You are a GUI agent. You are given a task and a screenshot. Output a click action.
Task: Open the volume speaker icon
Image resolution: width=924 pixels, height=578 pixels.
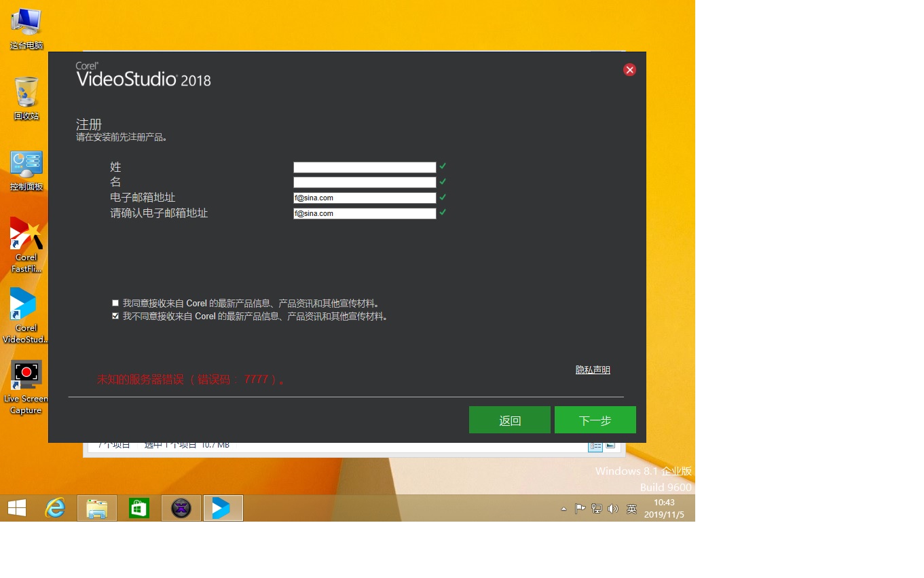[613, 509]
